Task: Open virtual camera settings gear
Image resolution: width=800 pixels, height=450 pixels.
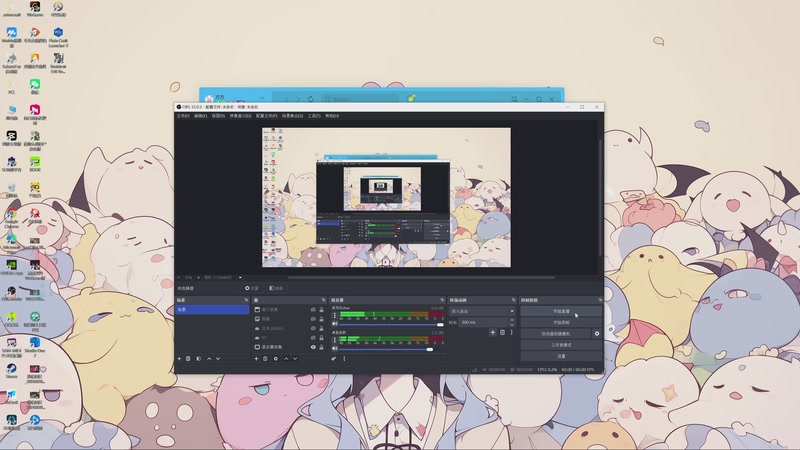Action: click(597, 334)
